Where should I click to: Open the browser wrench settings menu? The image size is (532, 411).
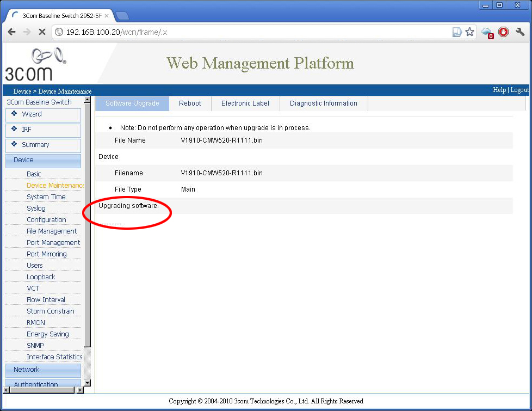coord(520,32)
